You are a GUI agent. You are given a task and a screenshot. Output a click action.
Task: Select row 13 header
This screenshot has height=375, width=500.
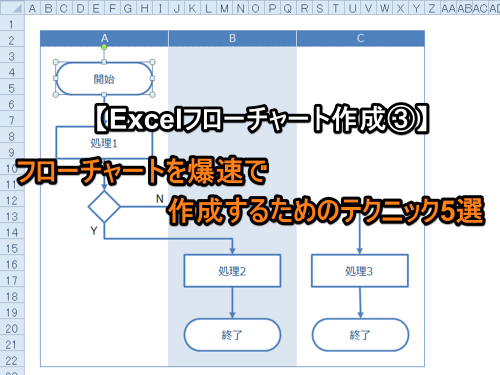[x=12, y=216]
